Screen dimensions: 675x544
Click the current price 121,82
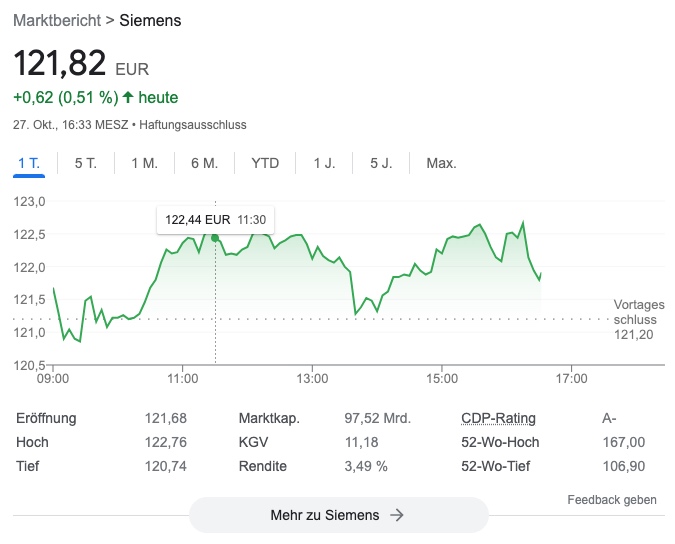(x=60, y=63)
